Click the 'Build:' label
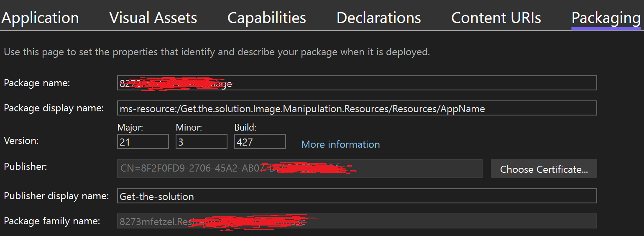Image resolution: width=644 pixels, height=236 pixels. [245, 127]
